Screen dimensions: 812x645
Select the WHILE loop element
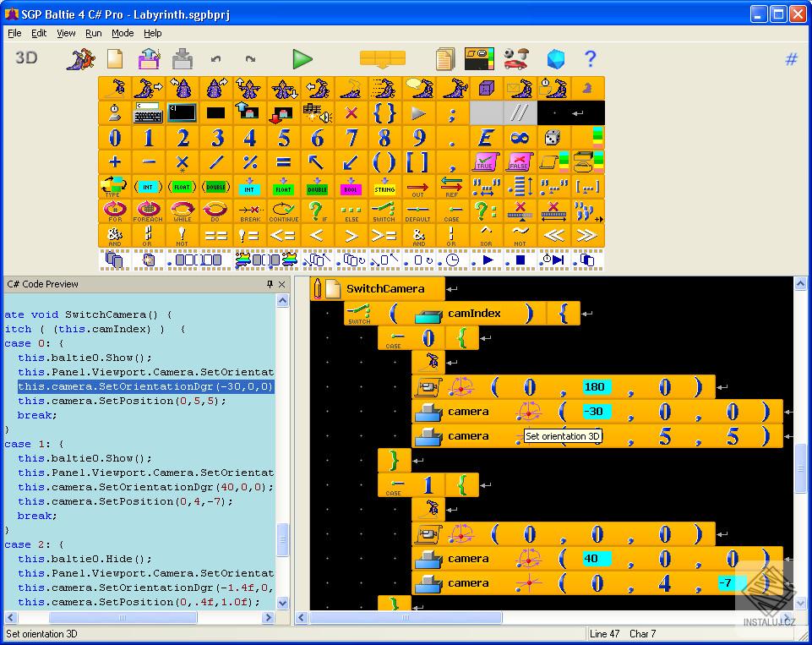point(183,211)
